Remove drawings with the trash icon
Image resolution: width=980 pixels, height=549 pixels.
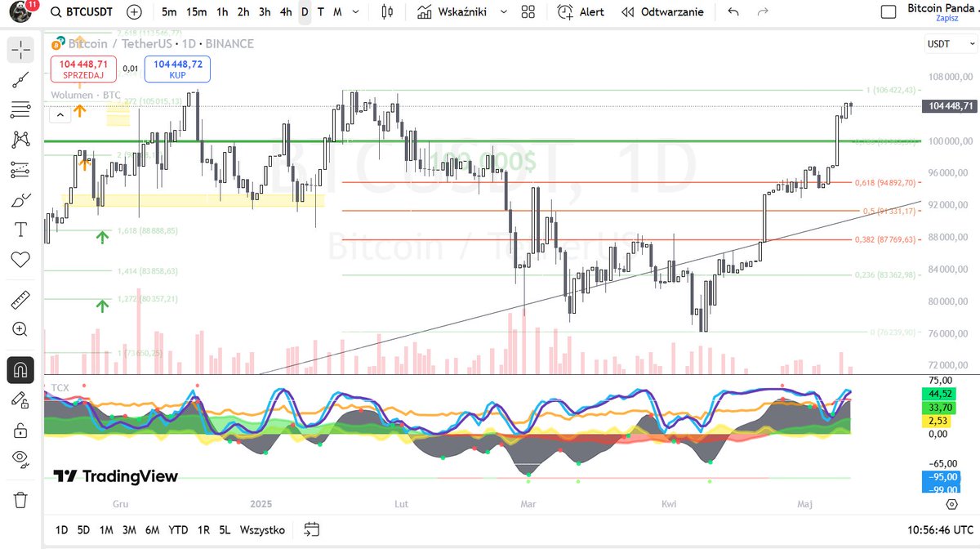[20, 499]
